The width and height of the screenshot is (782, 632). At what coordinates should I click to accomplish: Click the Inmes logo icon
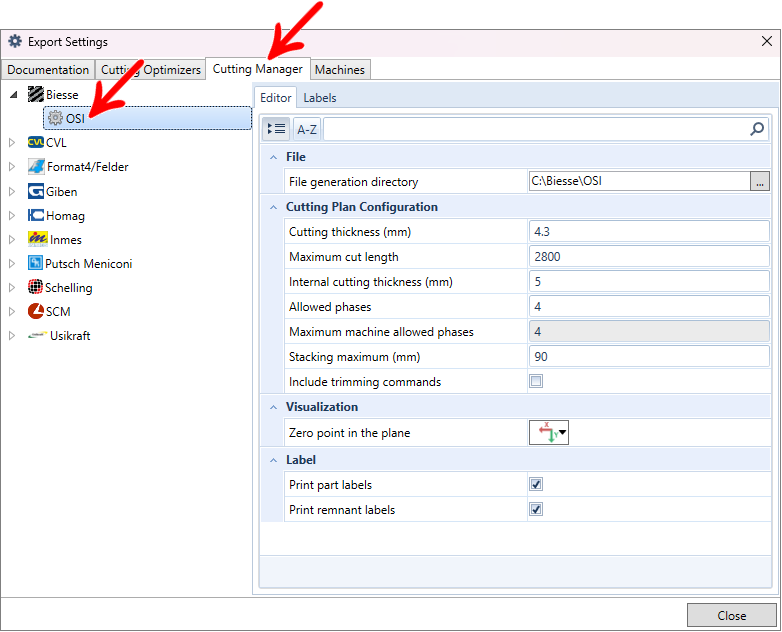[x=38, y=239]
